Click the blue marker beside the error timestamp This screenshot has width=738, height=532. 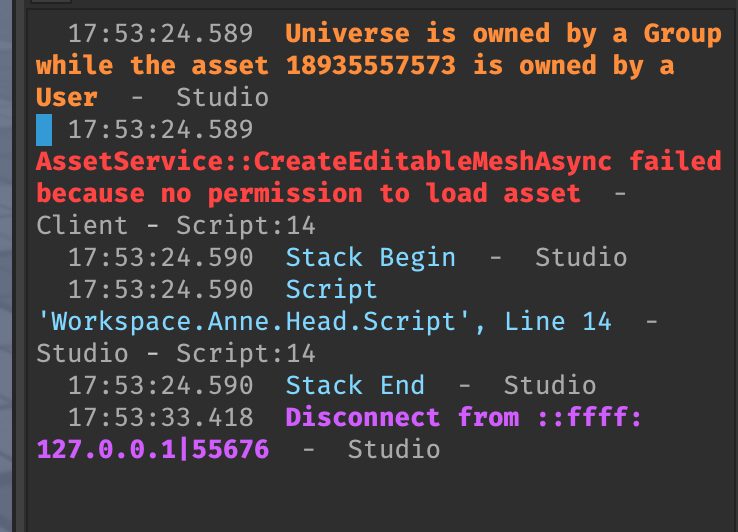[x=44, y=130]
